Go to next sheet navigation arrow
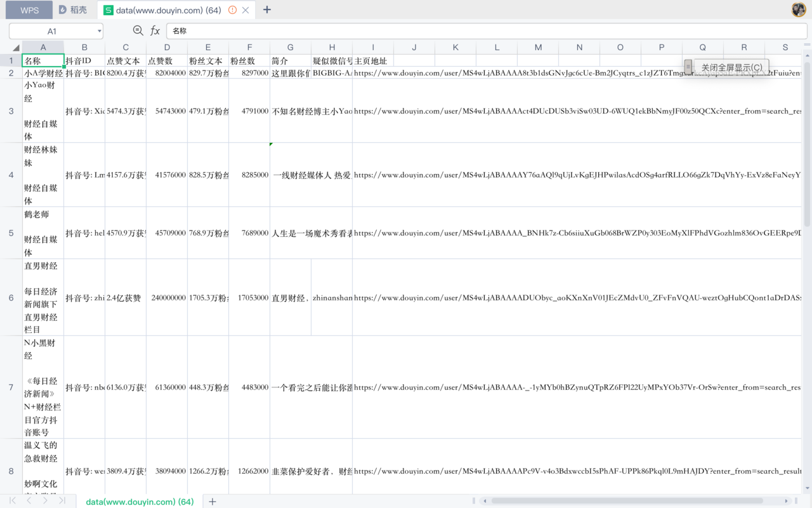Screen dimensions: 812x508 point(45,501)
